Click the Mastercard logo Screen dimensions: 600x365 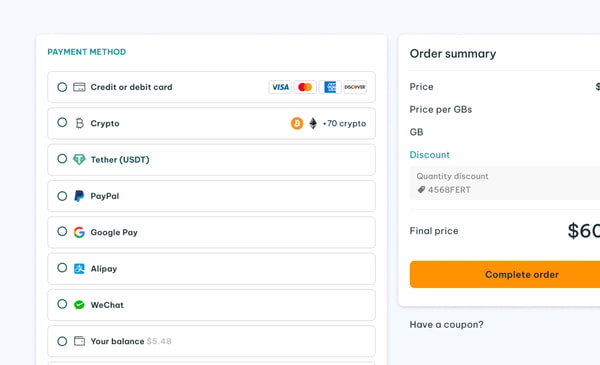pyautogui.click(x=305, y=87)
